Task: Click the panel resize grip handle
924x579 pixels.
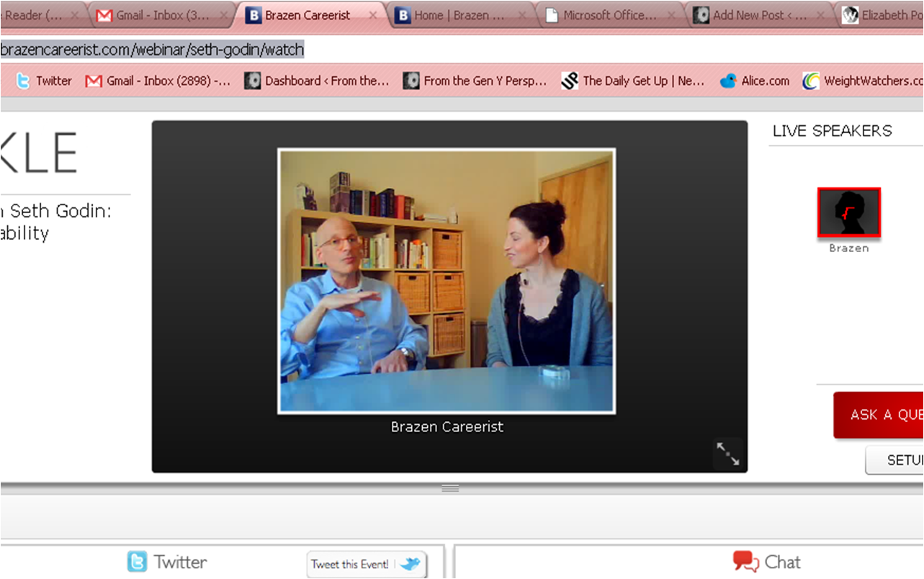Action: pos(450,488)
